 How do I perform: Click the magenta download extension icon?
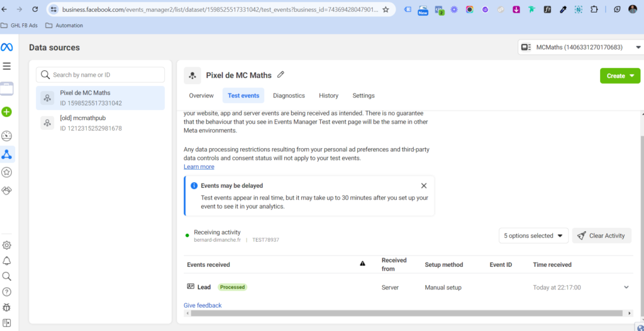(x=516, y=9)
